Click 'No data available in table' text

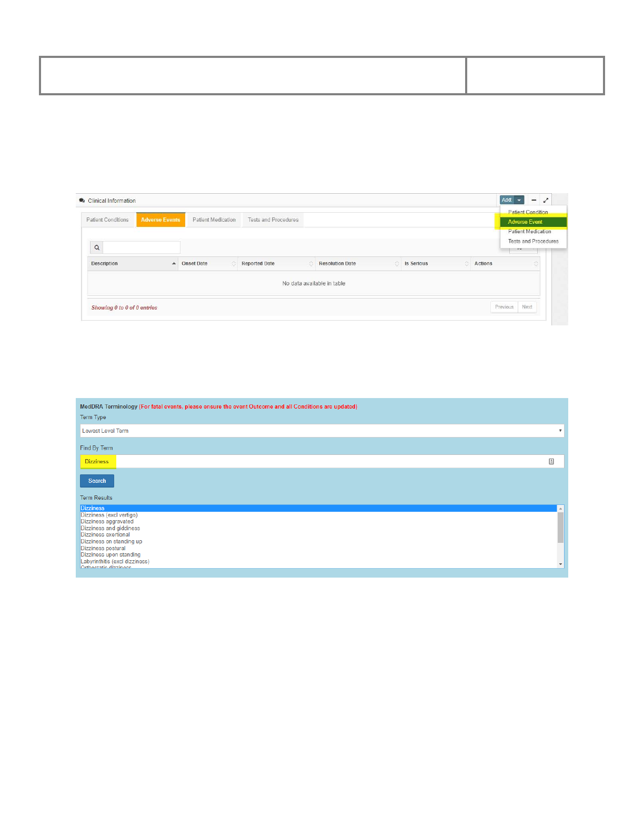tap(314, 283)
